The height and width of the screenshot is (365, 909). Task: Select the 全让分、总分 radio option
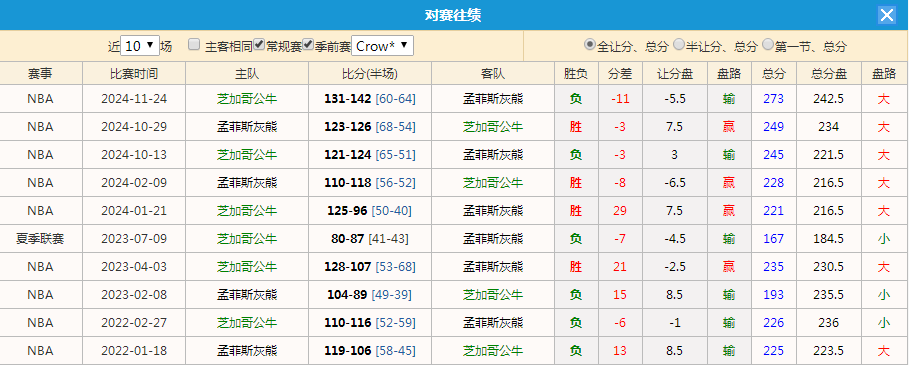click(590, 45)
